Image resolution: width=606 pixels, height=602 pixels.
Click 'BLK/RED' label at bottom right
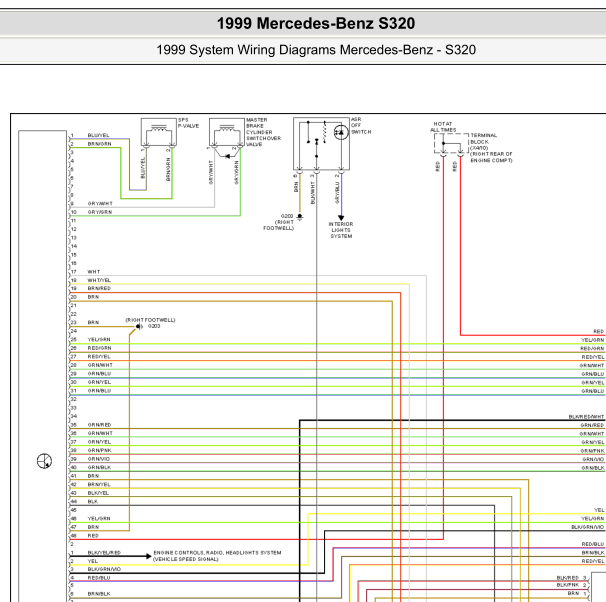(567, 578)
